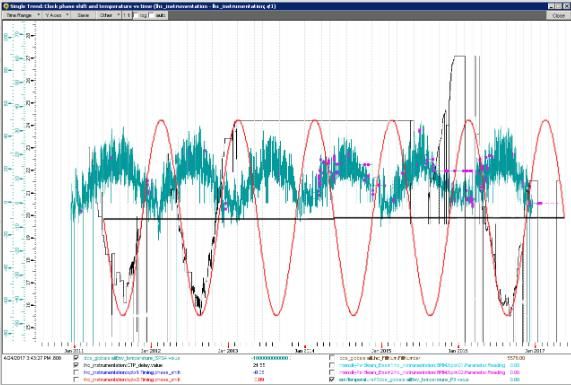Open the Time Range dropdown
The image size is (571, 385).
(x=23, y=15)
